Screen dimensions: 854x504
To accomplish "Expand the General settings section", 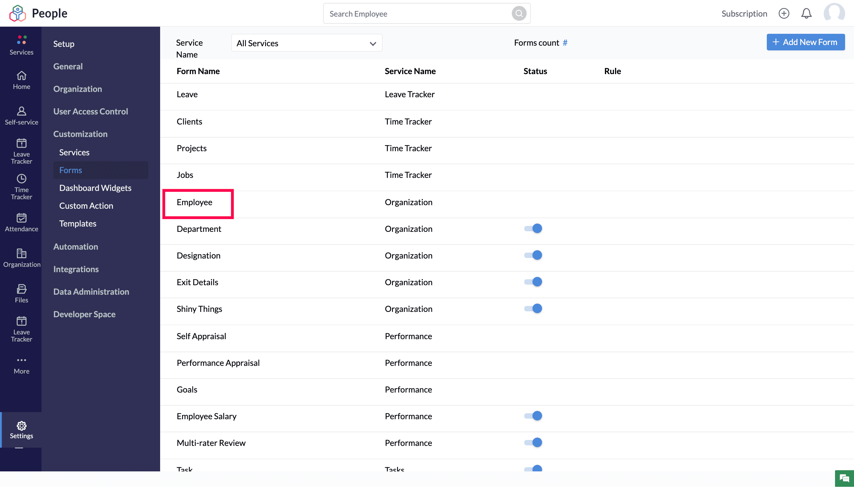I will [68, 66].
